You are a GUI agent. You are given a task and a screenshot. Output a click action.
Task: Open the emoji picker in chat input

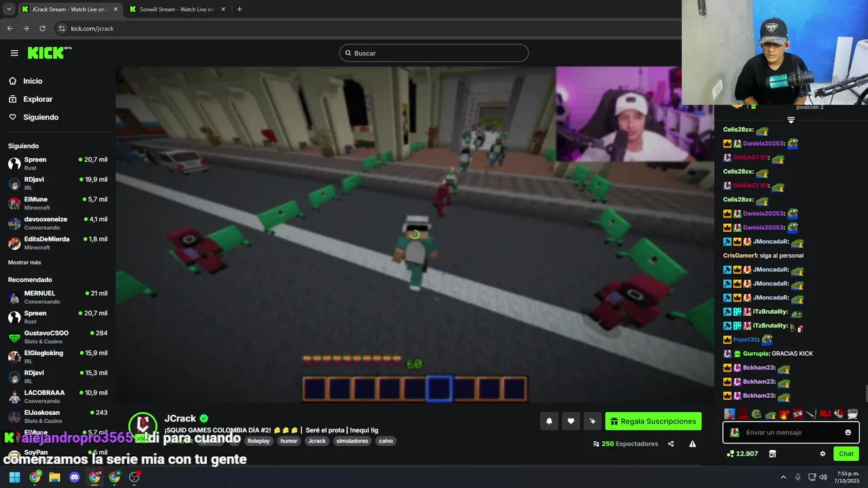848,432
